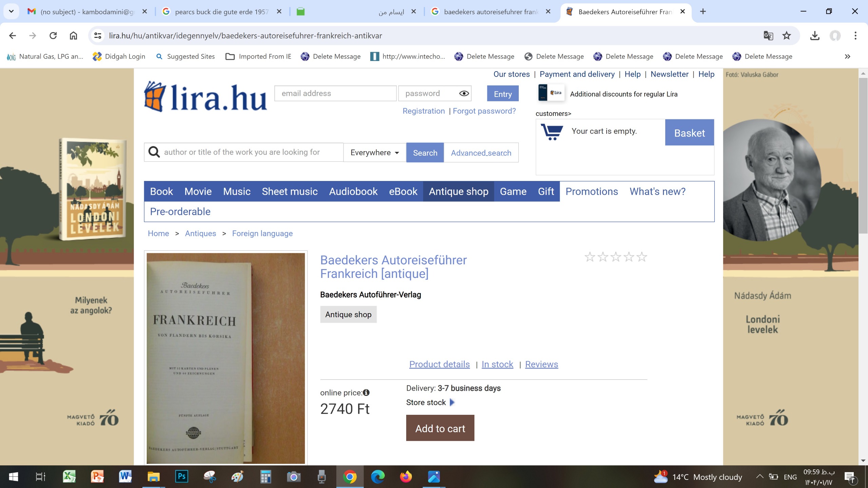This screenshot has height=488, width=868.
Task: Show more bookmarks with the chevron
Action: coord(847,57)
